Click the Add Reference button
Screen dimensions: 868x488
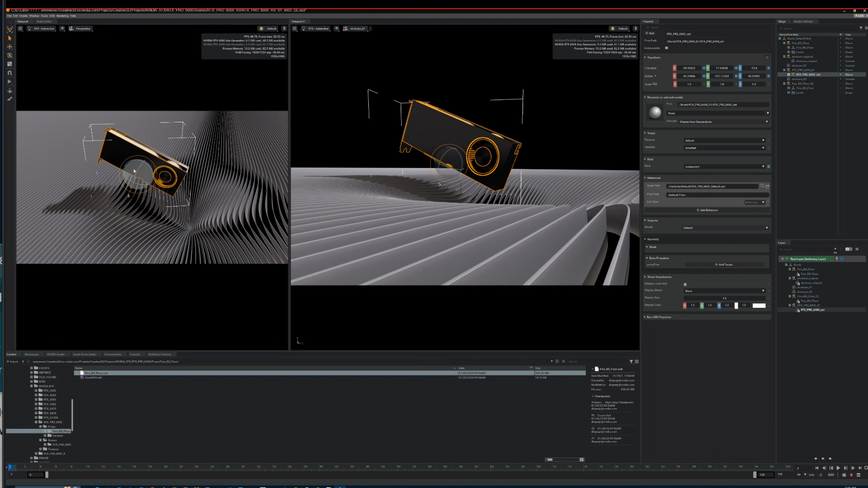pos(707,210)
